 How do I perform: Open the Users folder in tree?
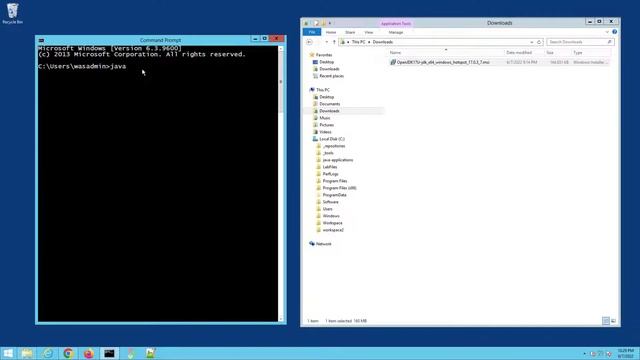[x=327, y=209]
